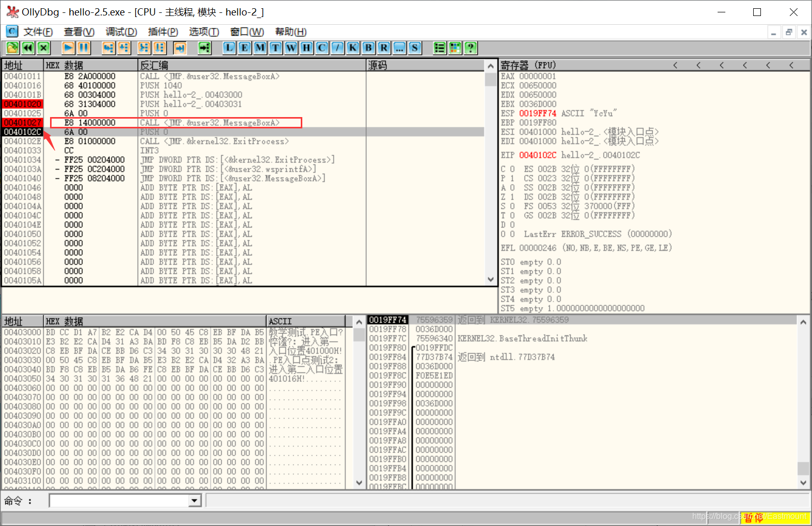Image resolution: width=812 pixels, height=526 pixels.
Task: Open Run trace with the ... button
Action: [x=399, y=48]
